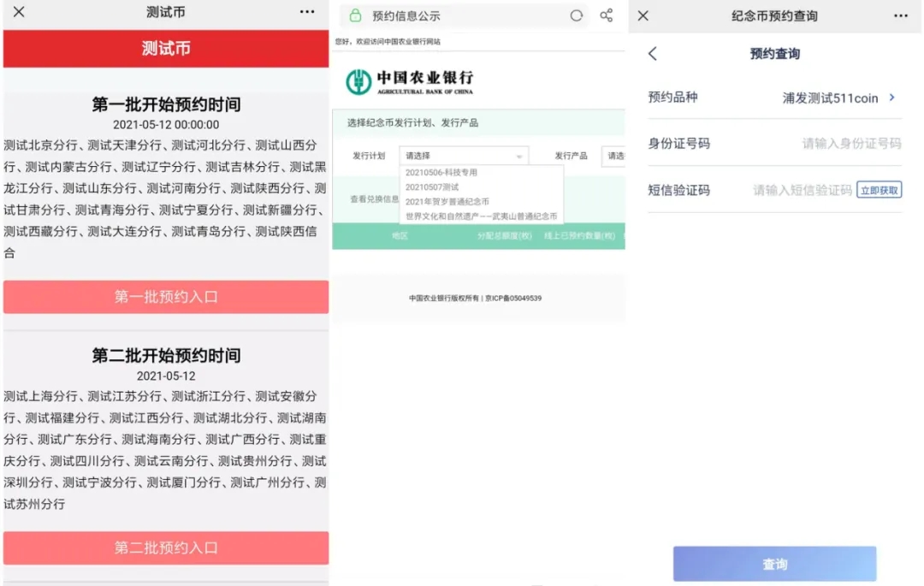Image resolution: width=924 pixels, height=586 pixels.
Task: Select 20210506-科技专用 from dropdown list
Action: [441, 173]
